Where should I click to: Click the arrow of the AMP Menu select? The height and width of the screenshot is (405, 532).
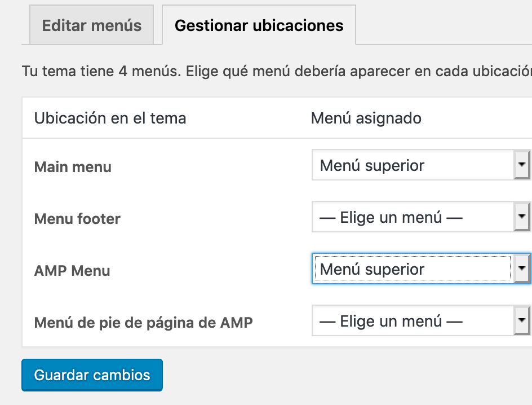click(522, 268)
